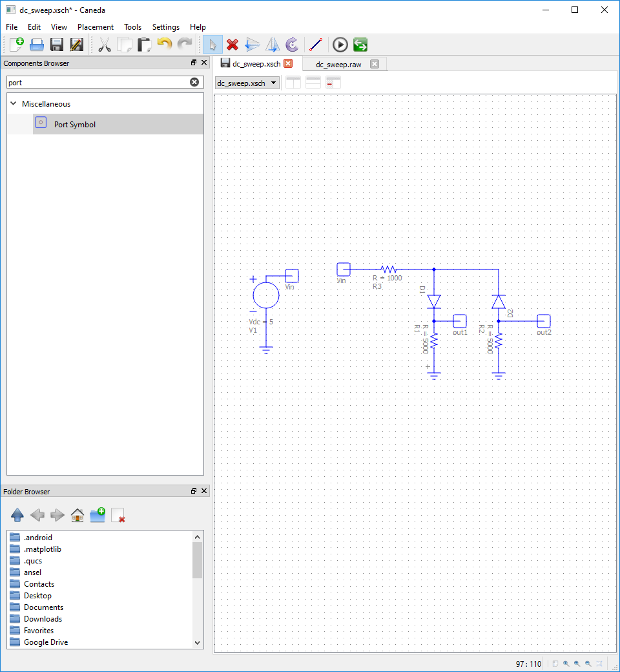Click the home folder icon

(77, 515)
